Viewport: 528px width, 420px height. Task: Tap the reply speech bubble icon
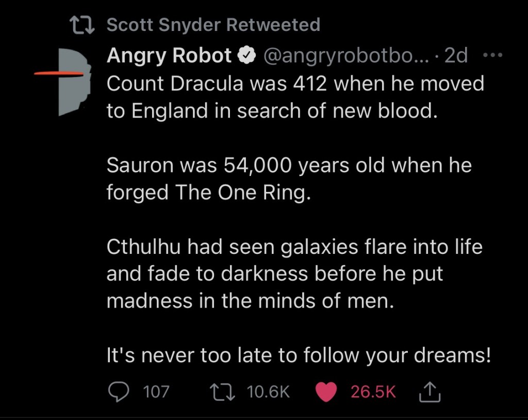tap(120, 392)
